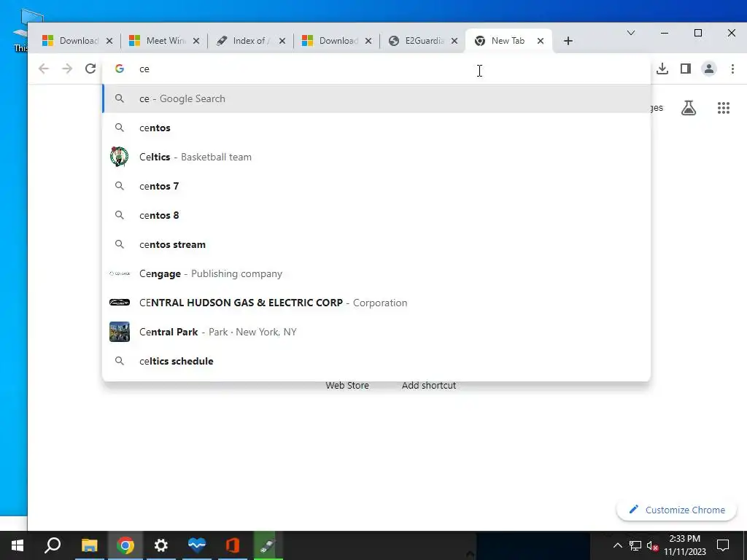The height and width of the screenshot is (560, 747).
Task: Choose the 'CENTRAL HUDSON GAS & ELECTRIC CORP' suggestion
Action: click(376, 303)
